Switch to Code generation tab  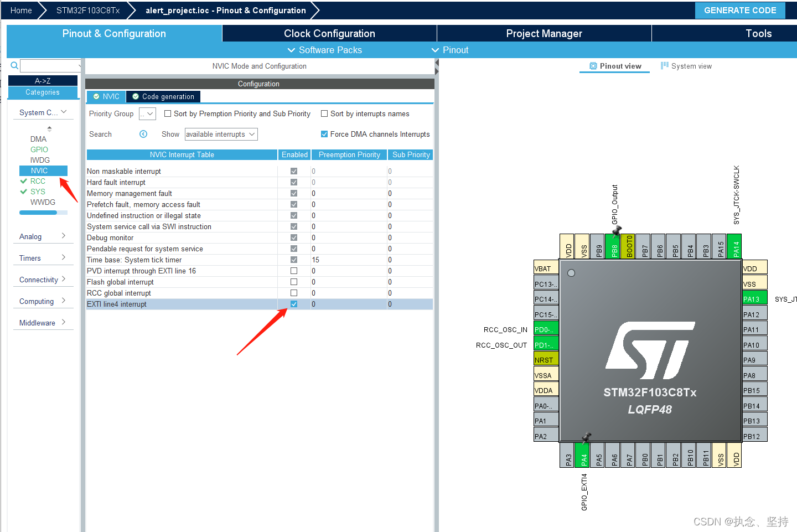163,96
